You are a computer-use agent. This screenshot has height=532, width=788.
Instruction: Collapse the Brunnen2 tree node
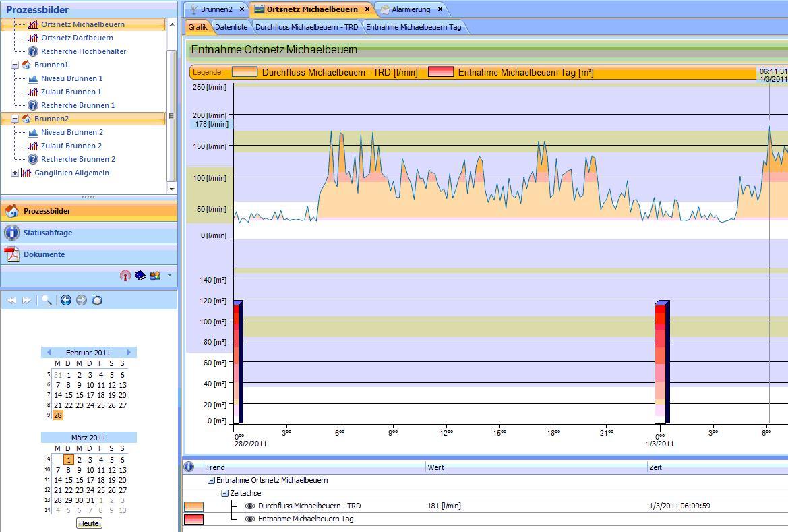[15, 119]
